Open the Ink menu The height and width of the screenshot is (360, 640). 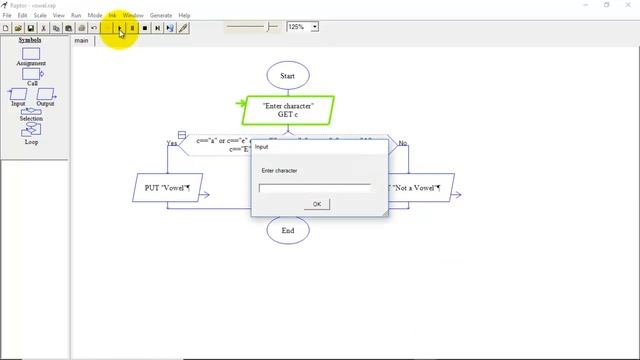tap(112, 15)
